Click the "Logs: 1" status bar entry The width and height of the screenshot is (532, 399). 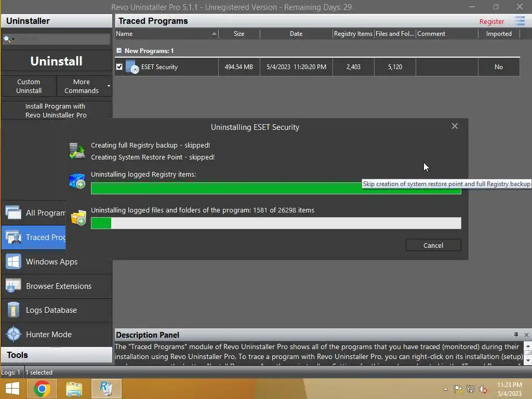tap(10, 372)
